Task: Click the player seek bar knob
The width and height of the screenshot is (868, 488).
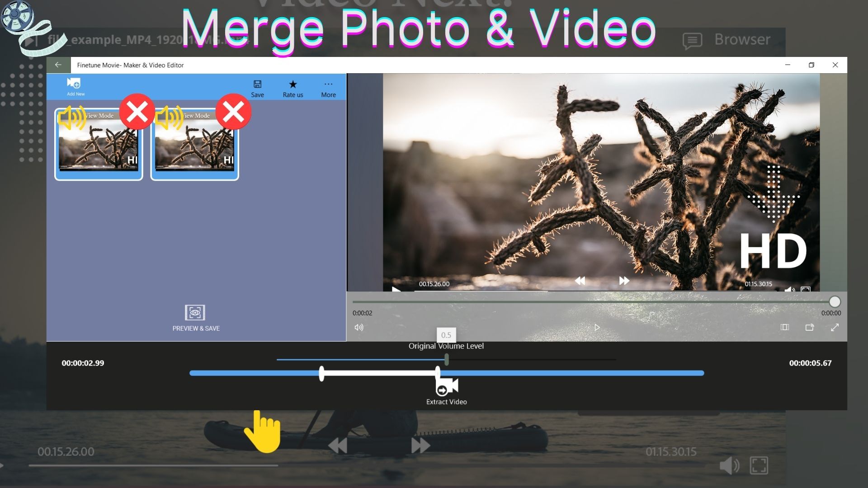Action: pyautogui.click(x=835, y=301)
